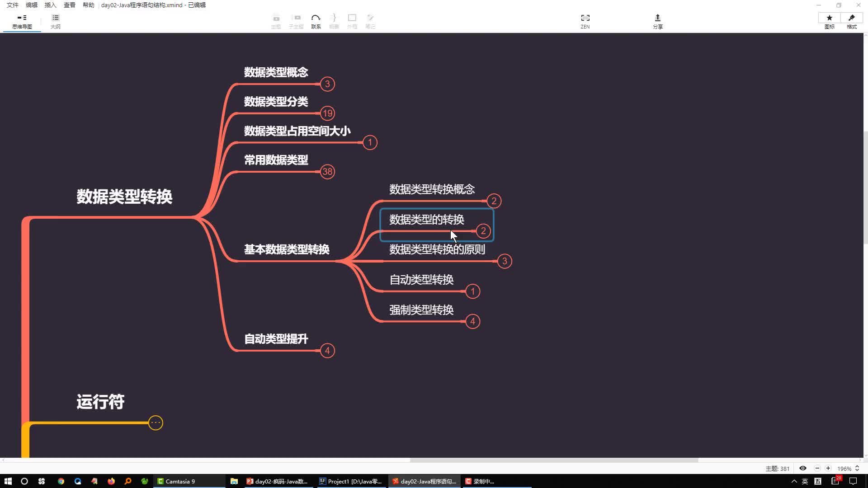This screenshot has height=488, width=868.
Task: Expand 数据类型转换概念 collapsed count 2
Action: pyautogui.click(x=494, y=201)
